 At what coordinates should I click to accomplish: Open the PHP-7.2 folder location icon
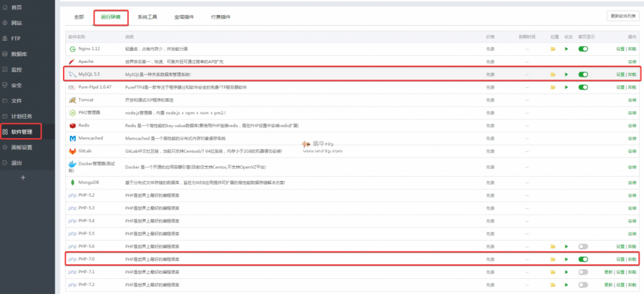click(x=553, y=285)
